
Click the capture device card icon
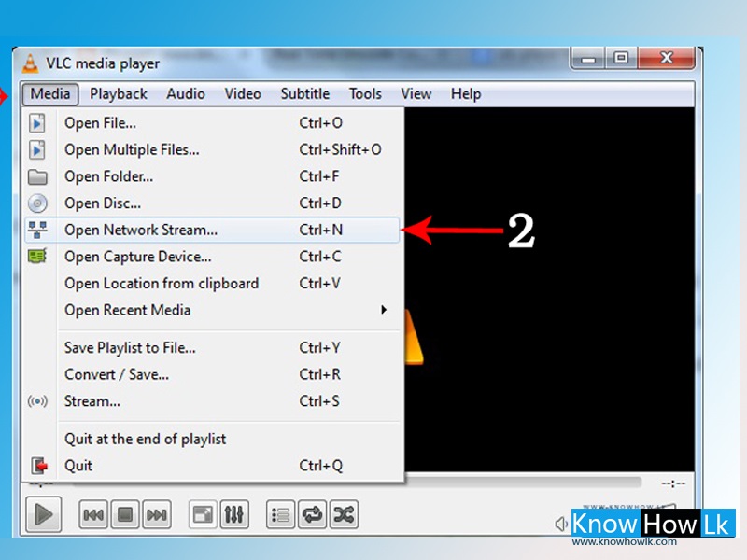37,257
